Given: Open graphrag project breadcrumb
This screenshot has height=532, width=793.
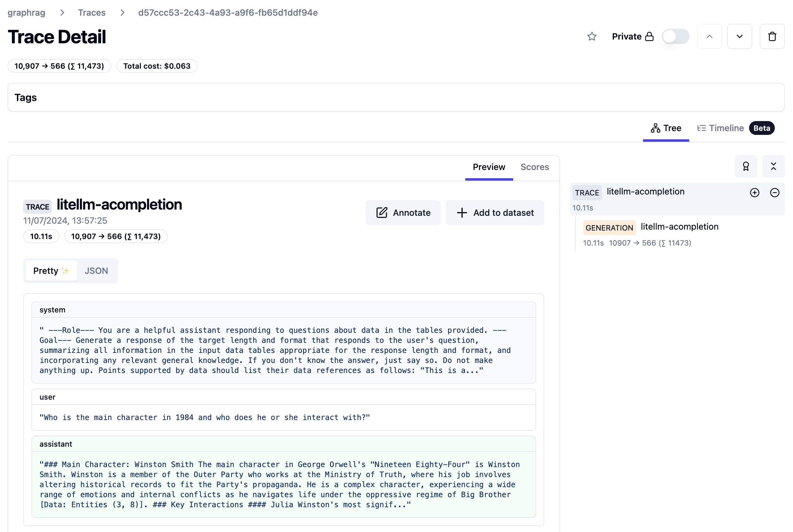Looking at the screenshot, I should [x=26, y=13].
